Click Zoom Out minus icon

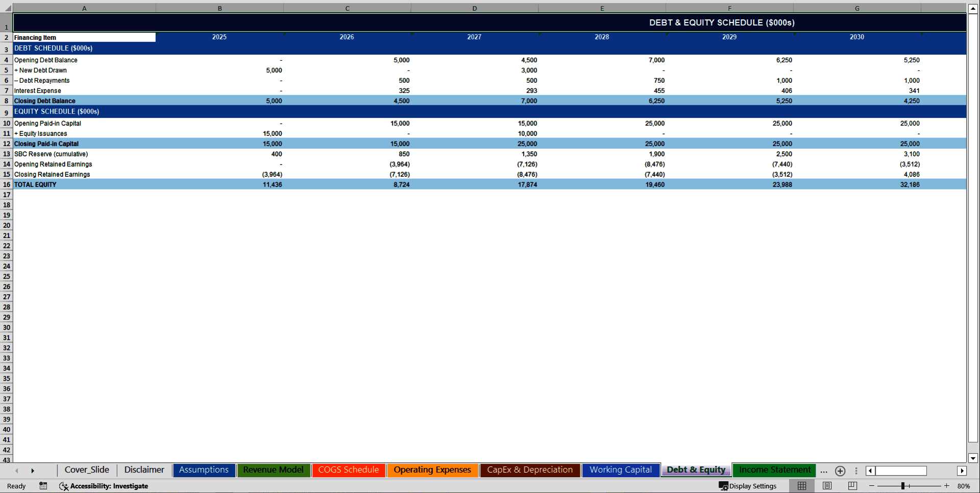pyautogui.click(x=872, y=486)
